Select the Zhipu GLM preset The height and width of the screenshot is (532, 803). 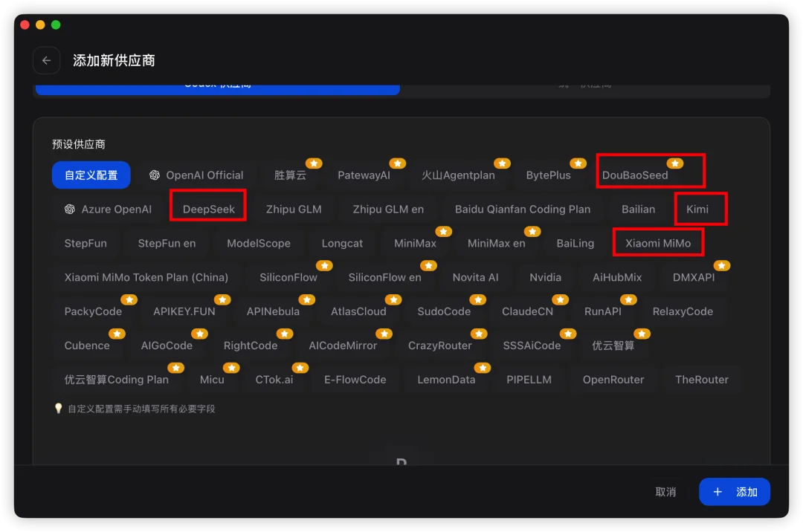point(294,210)
